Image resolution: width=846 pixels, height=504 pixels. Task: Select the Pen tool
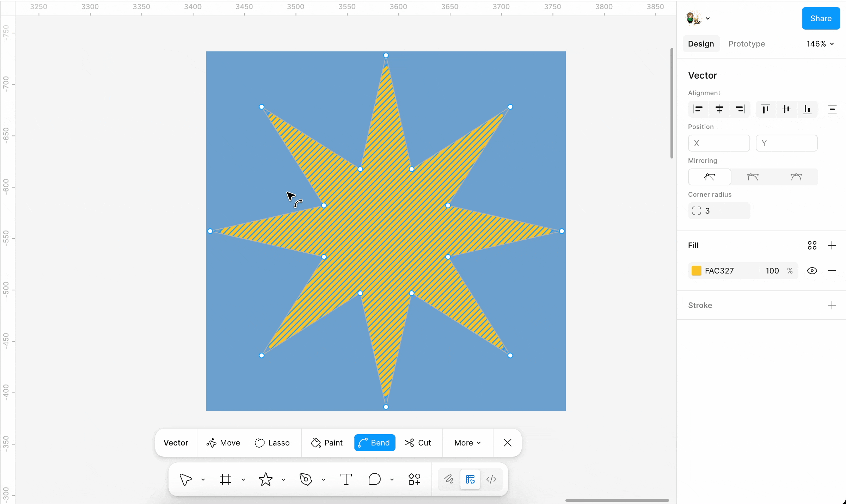(x=305, y=479)
